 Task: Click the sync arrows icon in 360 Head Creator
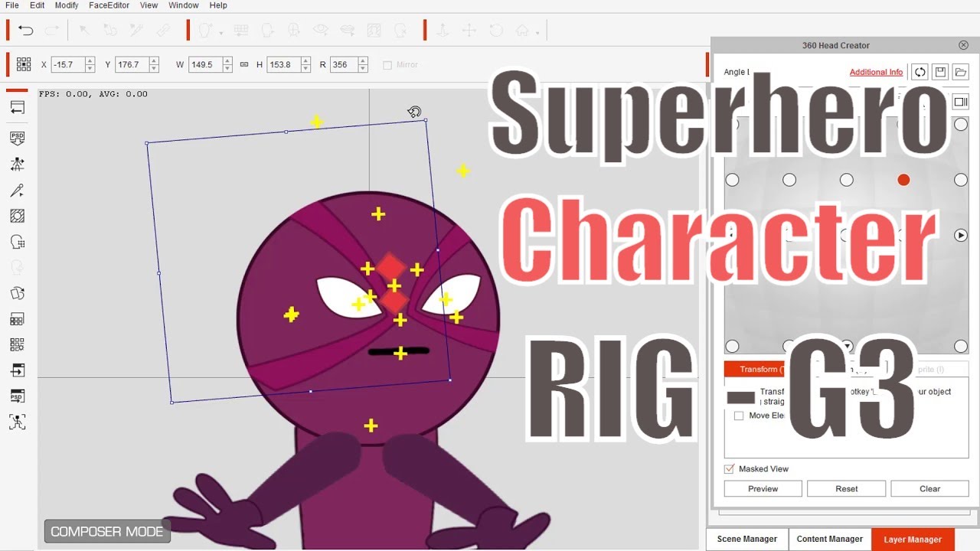click(x=920, y=72)
